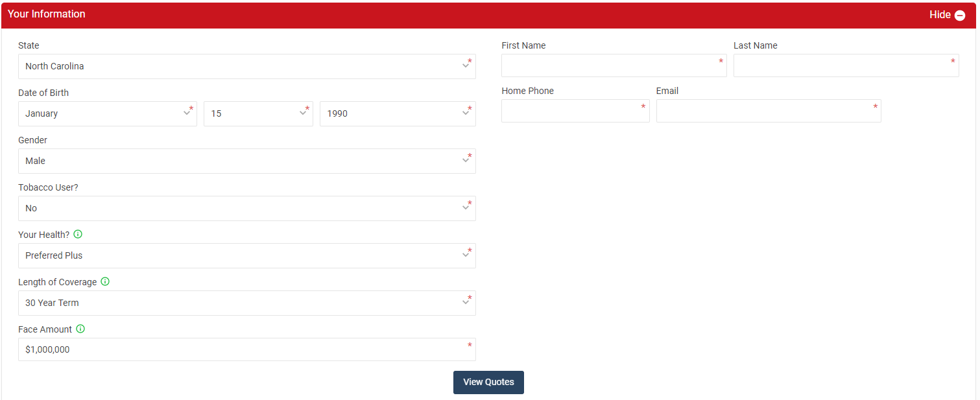
Task: Expand the Tobacco User dropdown
Action: click(246, 208)
